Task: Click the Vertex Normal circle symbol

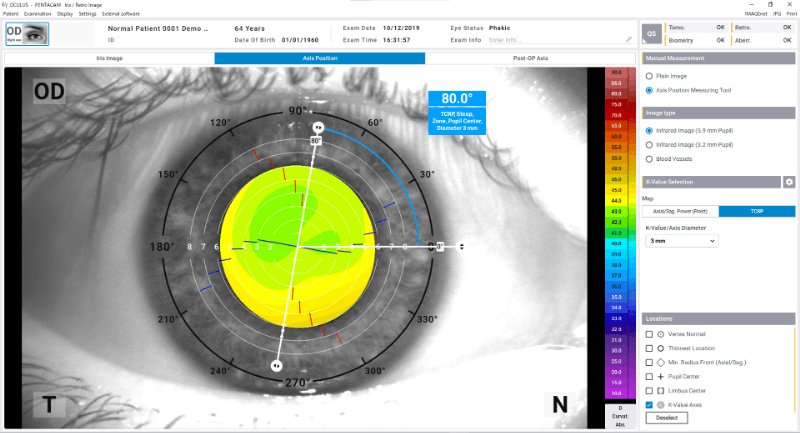Action: (661, 335)
